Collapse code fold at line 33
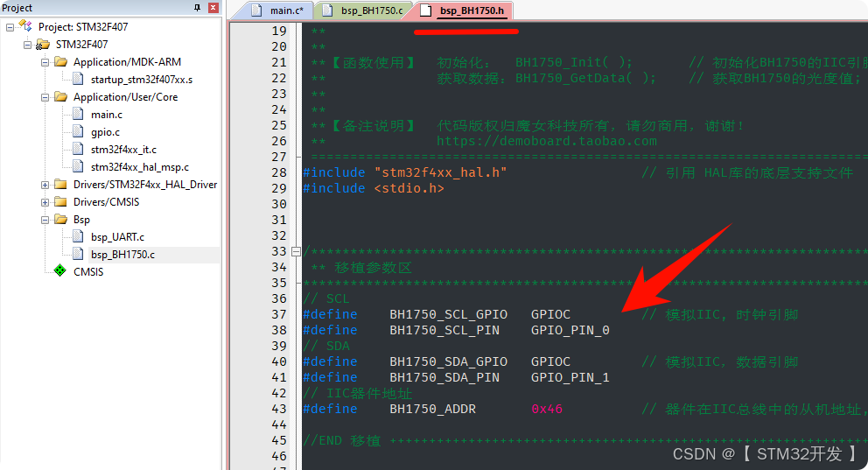Screen dimensions: 868x470 tap(296, 251)
